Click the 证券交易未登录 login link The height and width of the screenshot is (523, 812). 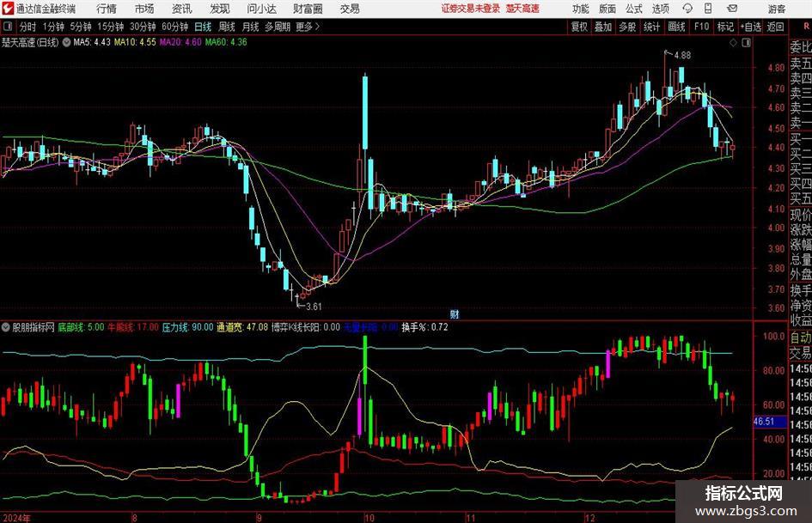[471, 9]
